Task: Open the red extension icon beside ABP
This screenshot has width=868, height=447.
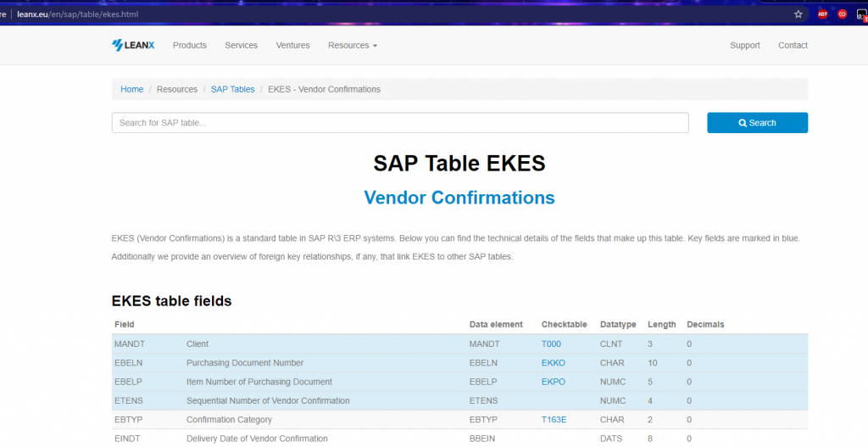Action: pyautogui.click(x=842, y=14)
